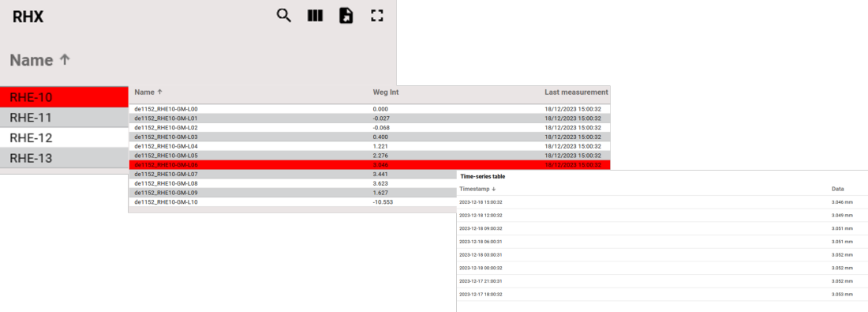
Task: Select sensor row de1152_RHE10-GM-L10
Action: pyautogui.click(x=292, y=202)
